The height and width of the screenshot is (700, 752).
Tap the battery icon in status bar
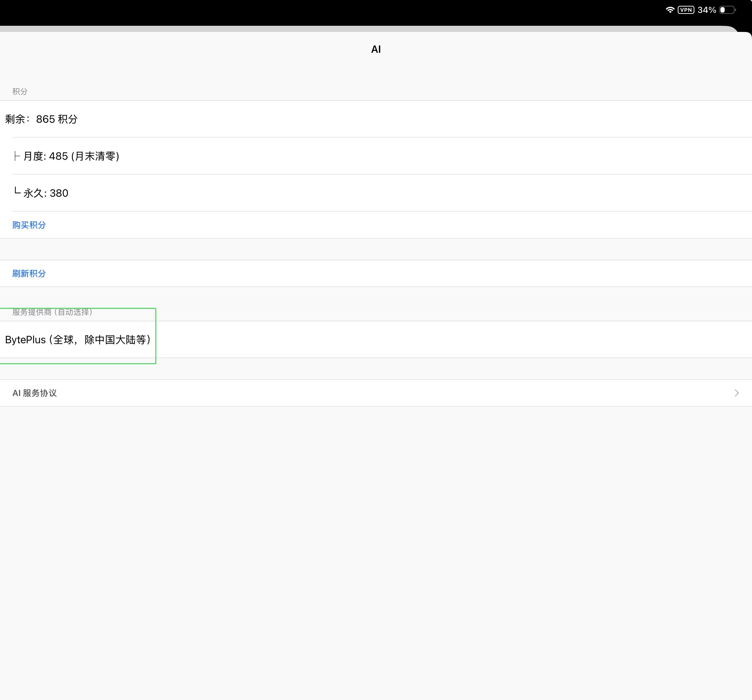point(727,10)
